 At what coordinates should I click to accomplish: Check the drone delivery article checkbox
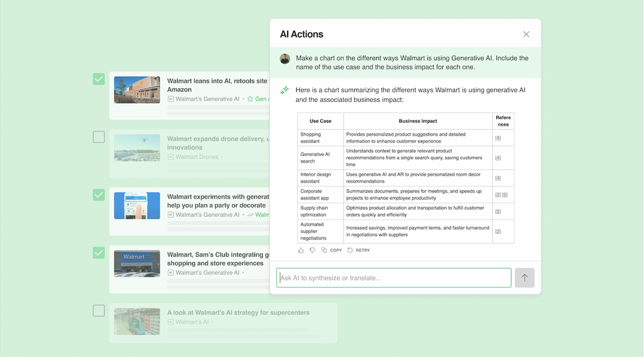98,136
